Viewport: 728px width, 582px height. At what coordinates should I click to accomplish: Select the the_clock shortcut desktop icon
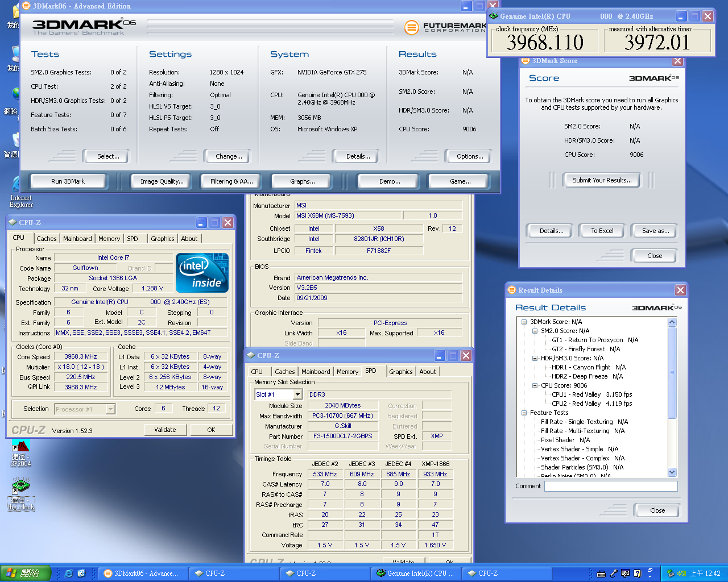[x=21, y=494]
